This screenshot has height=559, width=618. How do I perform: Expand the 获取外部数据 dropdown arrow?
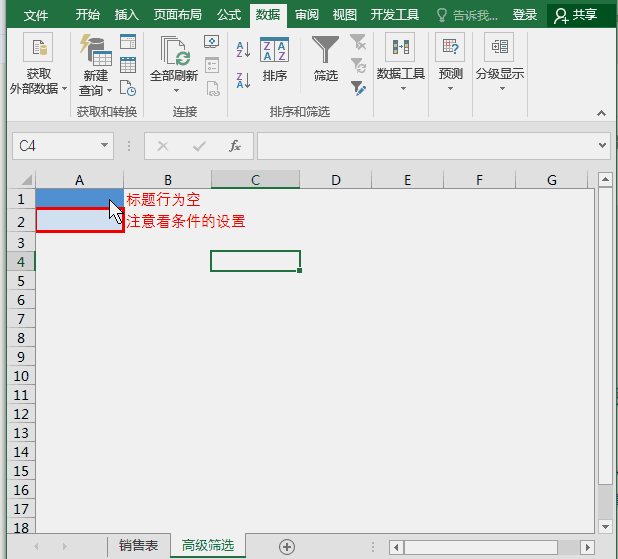tap(65, 88)
